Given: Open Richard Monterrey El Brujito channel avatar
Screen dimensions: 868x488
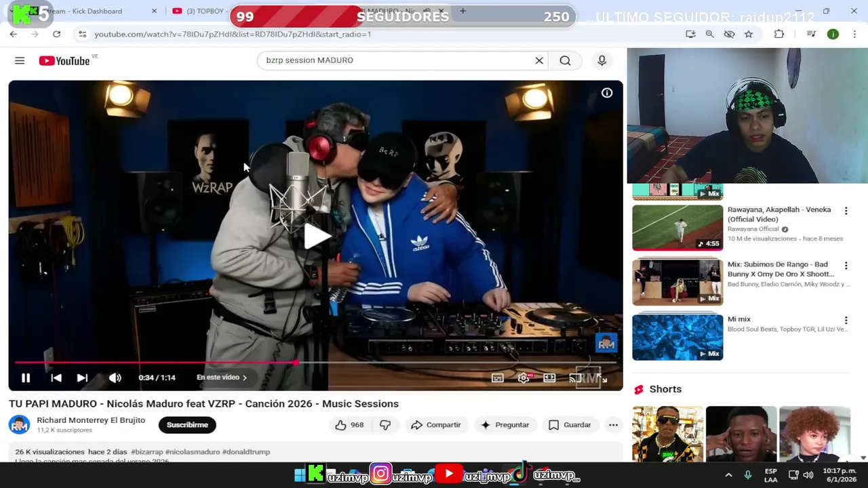Looking at the screenshot, I should (x=19, y=425).
